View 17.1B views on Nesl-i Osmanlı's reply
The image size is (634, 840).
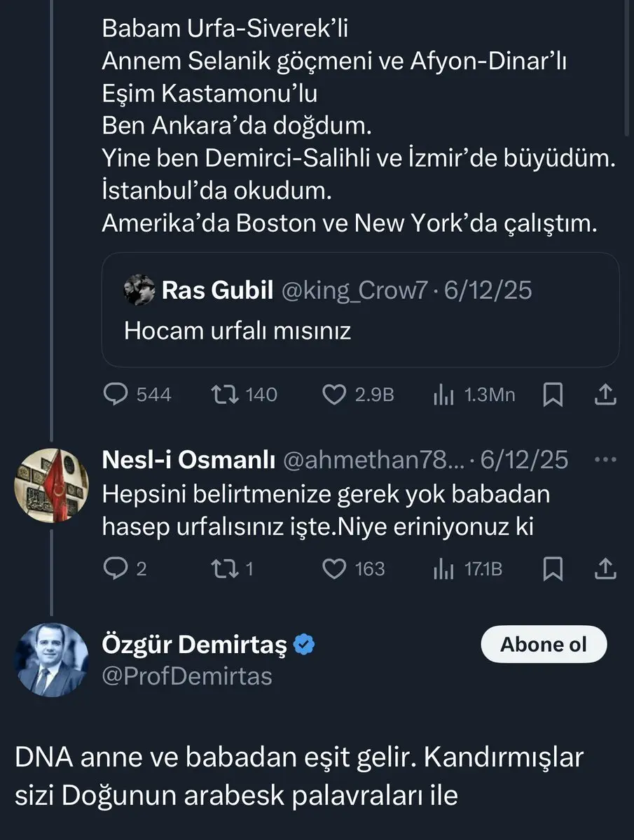point(442,568)
